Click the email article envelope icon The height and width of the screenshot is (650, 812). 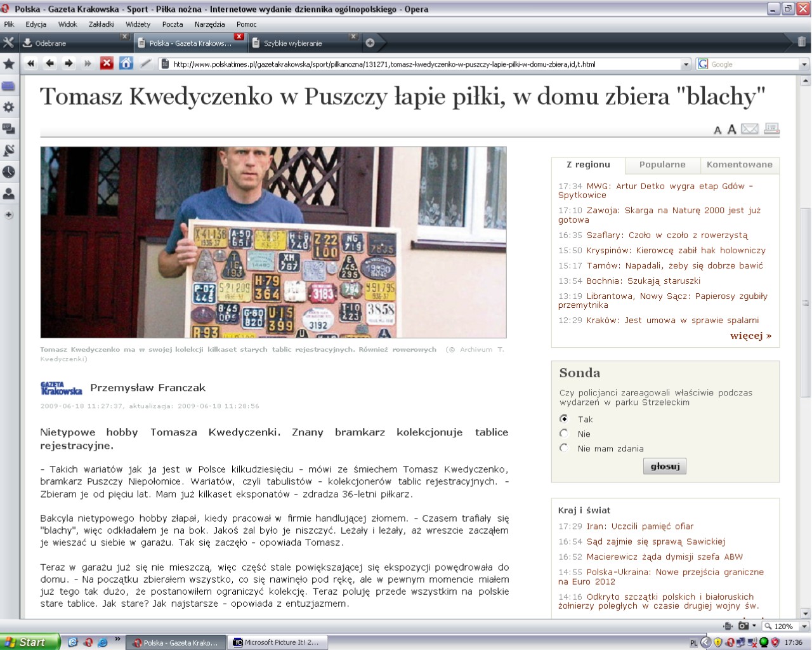750,129
